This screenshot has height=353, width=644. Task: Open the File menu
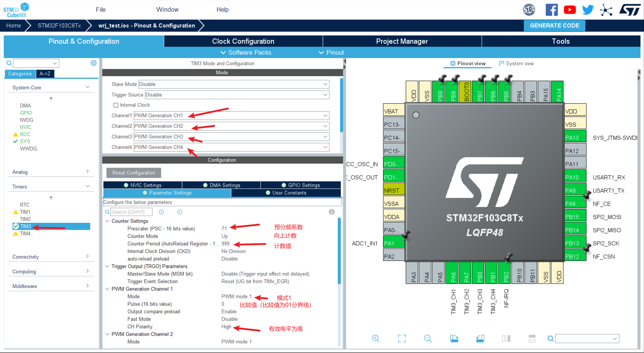(x=101, y=10)
